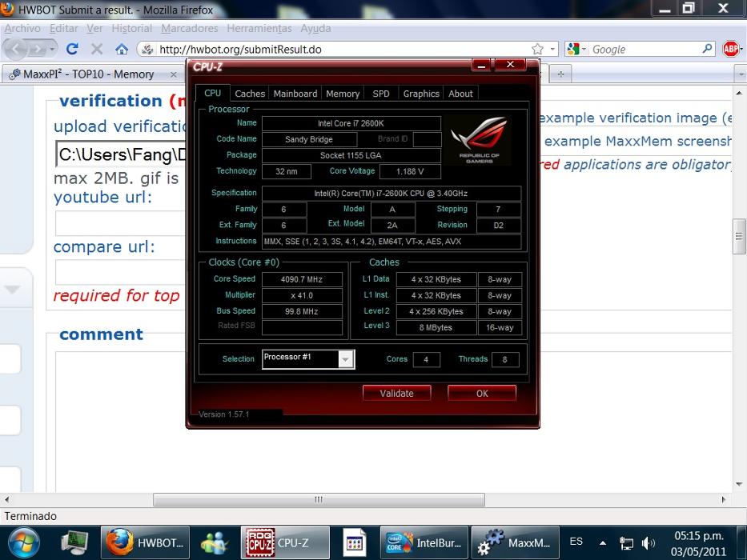The width and height of the screenshot is (747, 560).
Task: Open Windows Start orb
Action: tap(23, 543)
